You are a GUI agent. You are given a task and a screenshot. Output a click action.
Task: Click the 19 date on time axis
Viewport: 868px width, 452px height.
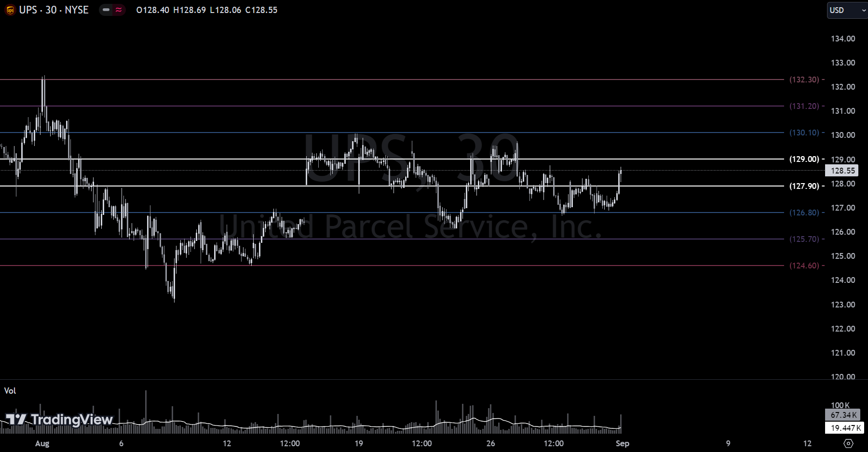tap(359, 443)
